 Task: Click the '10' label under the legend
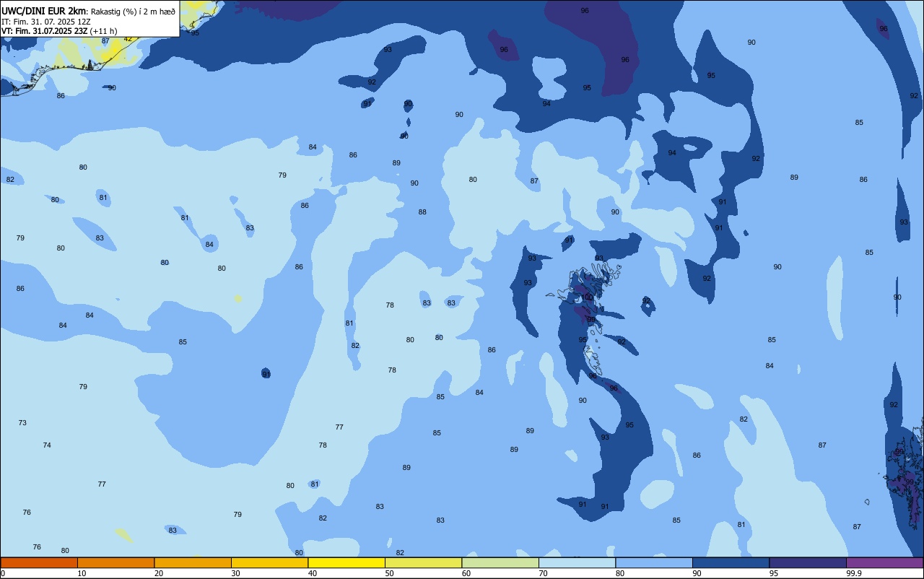[x=82, y=573]
